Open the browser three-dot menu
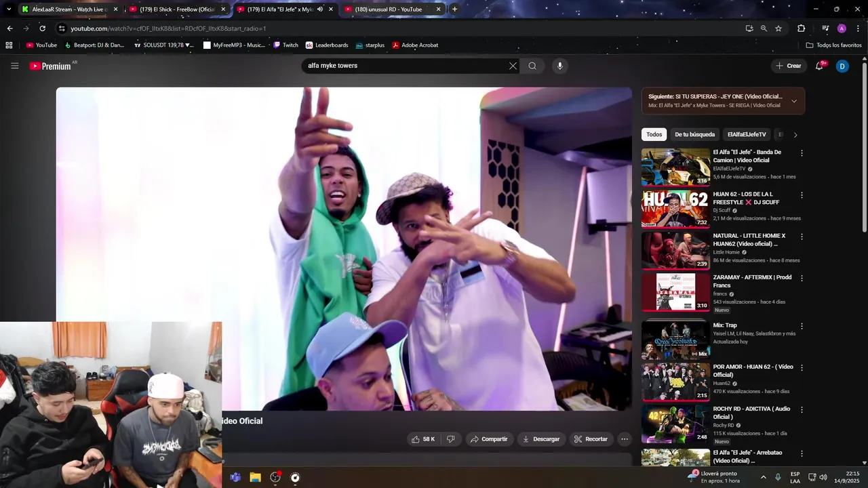The height and width of the screenshot is (488, 868). click(858, 28)
